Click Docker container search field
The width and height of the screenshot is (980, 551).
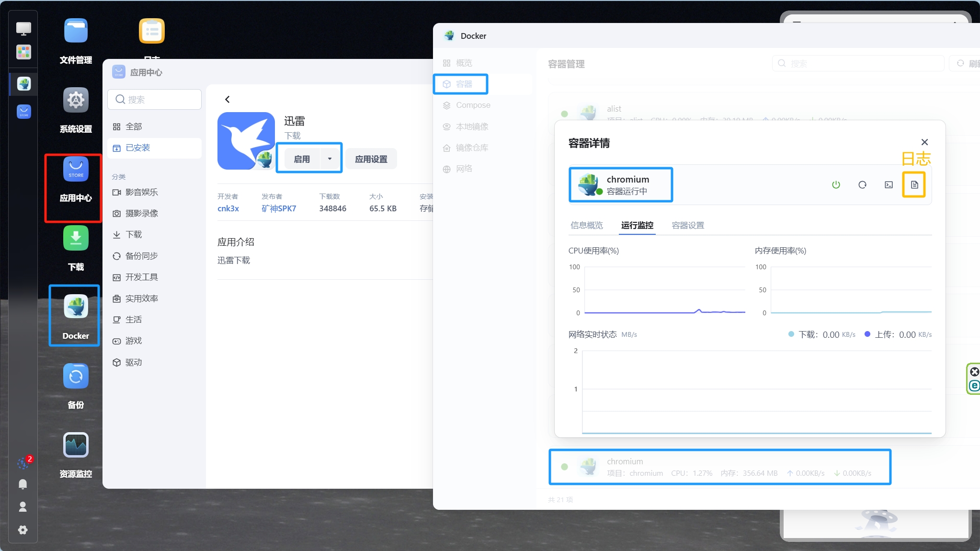(x=858, y=63)
